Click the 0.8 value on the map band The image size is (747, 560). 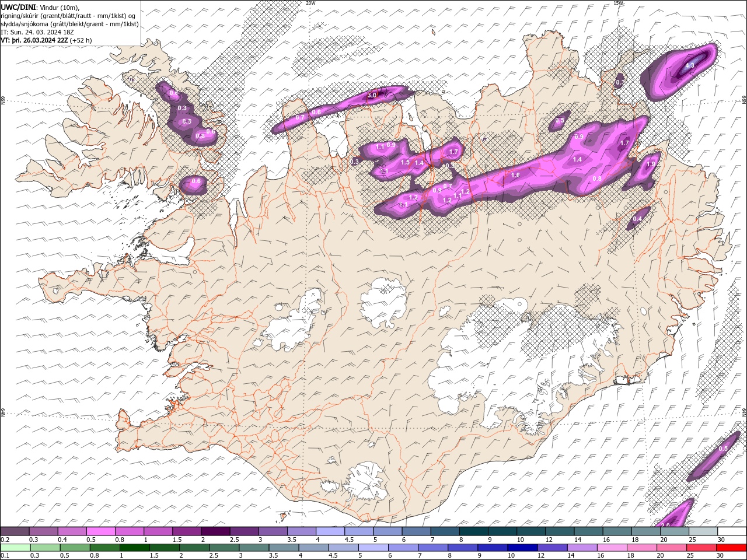597,178
